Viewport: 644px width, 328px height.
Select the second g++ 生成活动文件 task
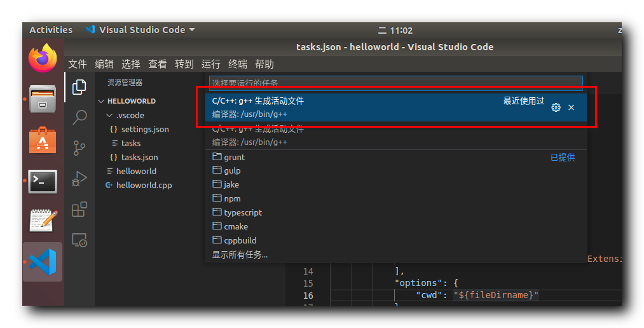pyautogui.click(x=396, y=135)
